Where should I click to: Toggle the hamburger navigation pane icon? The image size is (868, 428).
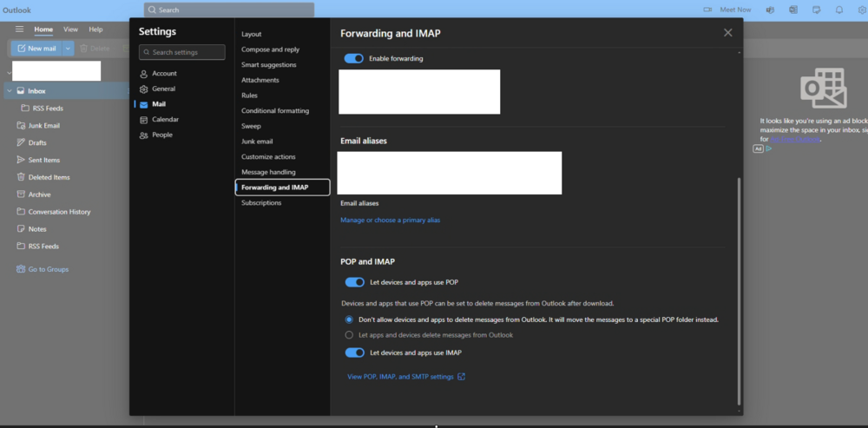19,30
